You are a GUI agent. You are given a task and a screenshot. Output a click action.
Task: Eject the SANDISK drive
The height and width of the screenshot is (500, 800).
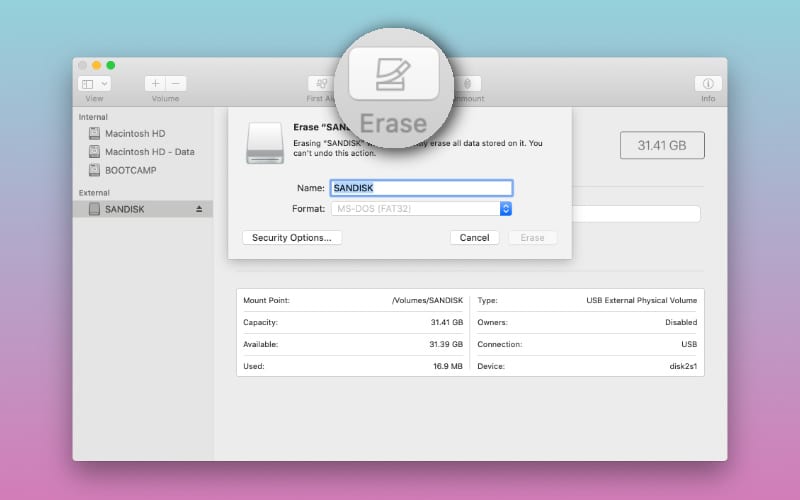(198, 209)
